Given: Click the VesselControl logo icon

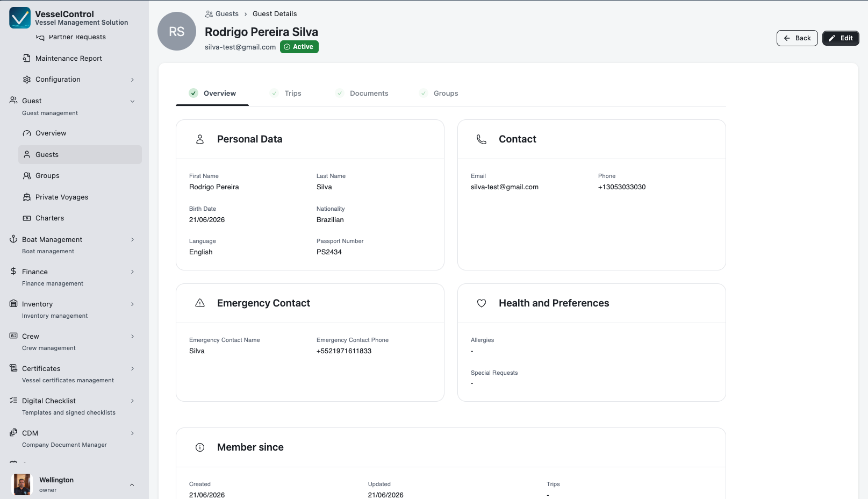Looking at the screenshot, I should click(20, 18).
